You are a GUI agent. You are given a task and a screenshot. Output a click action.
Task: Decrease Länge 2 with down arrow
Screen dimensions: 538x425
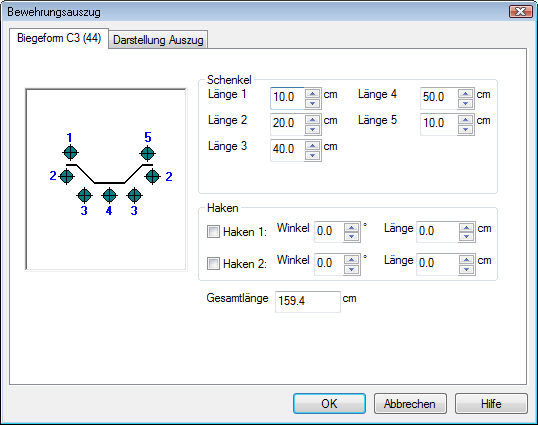coord(312,129)
